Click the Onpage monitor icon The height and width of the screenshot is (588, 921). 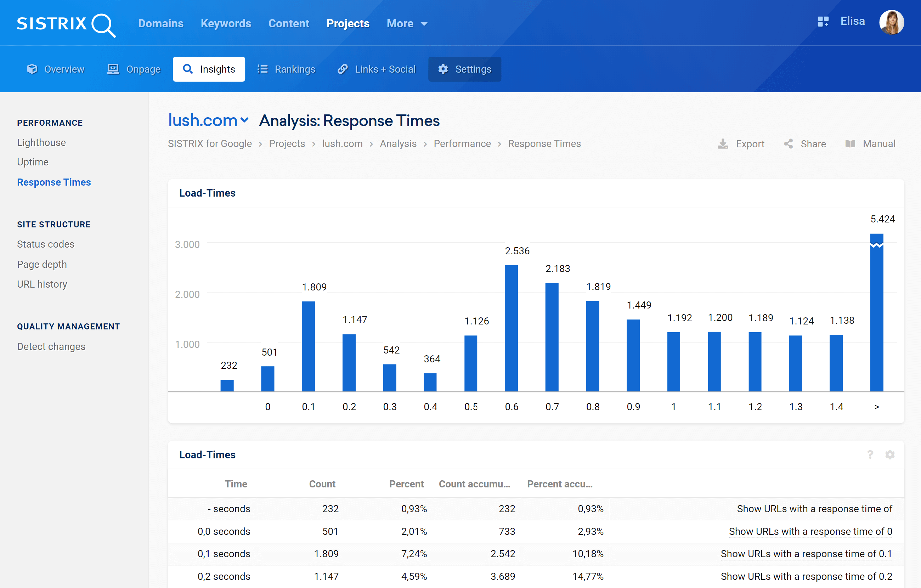(113, 69)
